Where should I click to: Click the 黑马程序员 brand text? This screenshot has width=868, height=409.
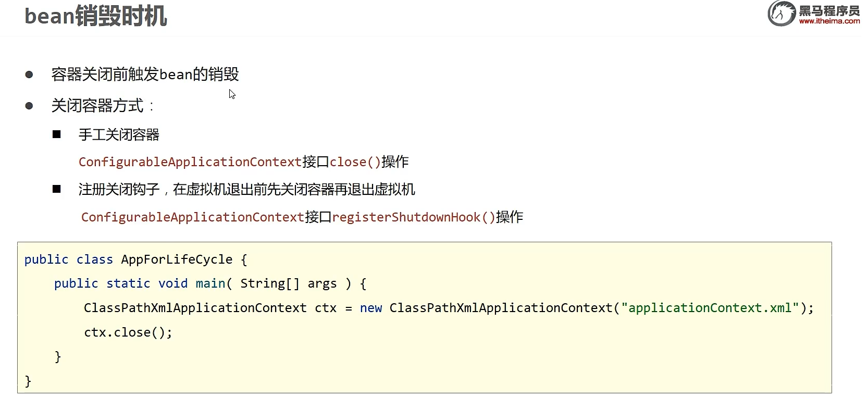point(829,10)
